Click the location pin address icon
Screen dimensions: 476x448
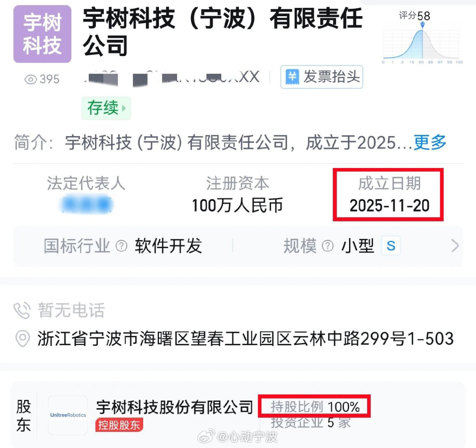pyautogui.click(x=22, y=338)
